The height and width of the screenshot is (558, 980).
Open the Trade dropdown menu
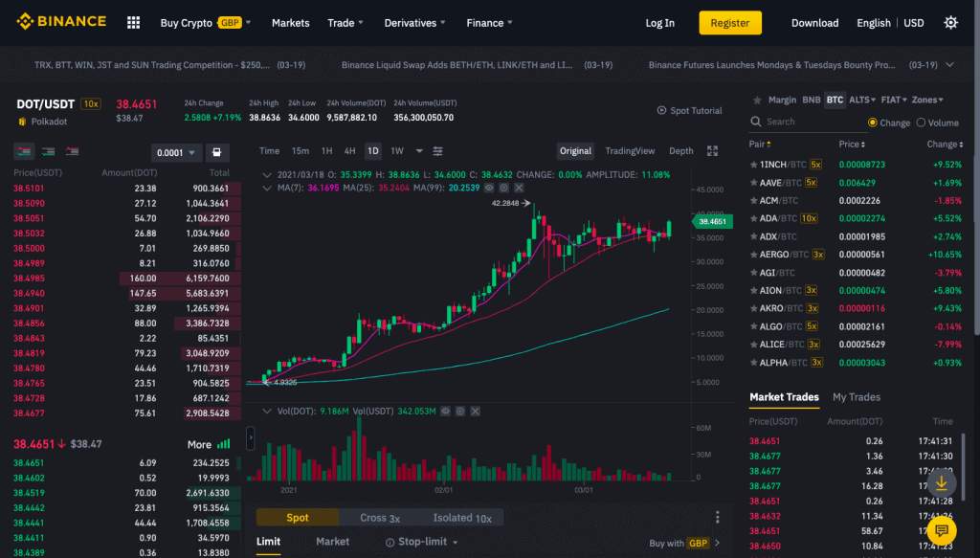(x=345, y=23)
